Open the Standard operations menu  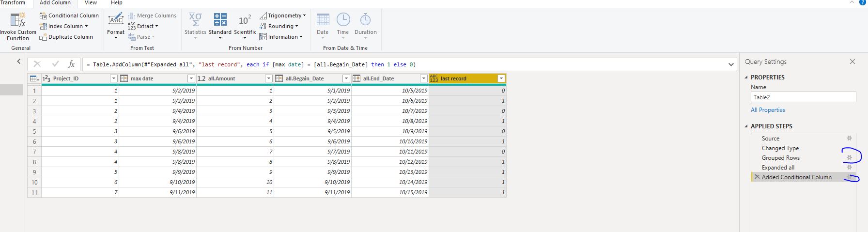[x=220, y=27]
